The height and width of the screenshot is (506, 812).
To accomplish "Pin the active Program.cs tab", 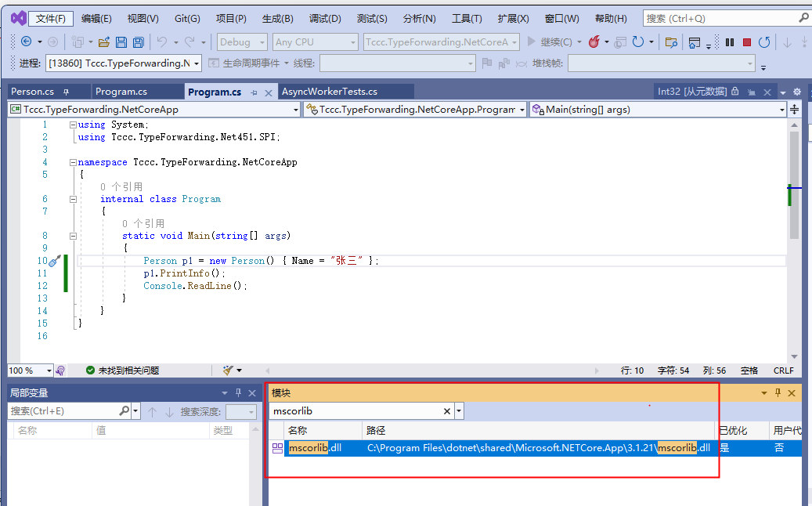I will [x=254, y=92].
